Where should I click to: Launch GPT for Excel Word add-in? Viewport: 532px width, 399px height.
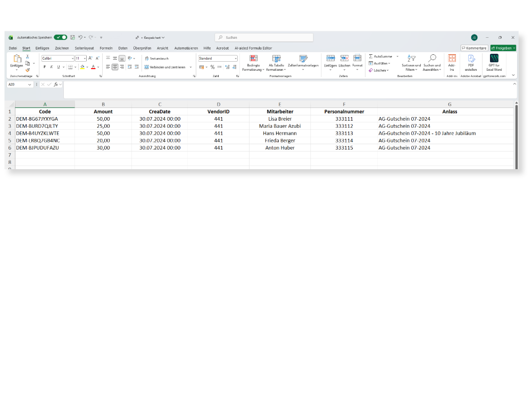494,59
